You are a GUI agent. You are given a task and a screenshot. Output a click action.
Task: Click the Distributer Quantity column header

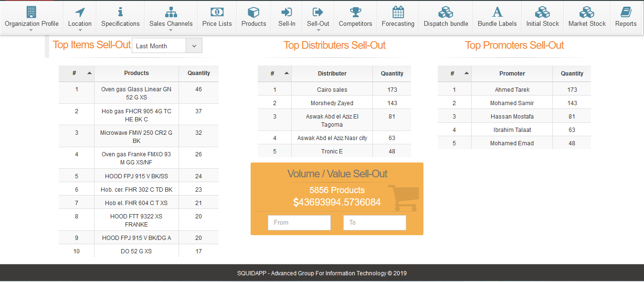pos(392,74)
